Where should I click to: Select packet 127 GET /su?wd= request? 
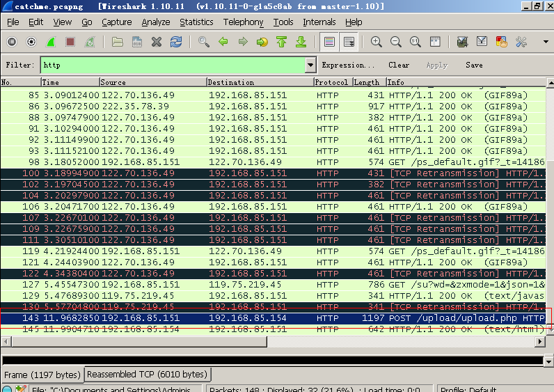(x=273, y=285)
